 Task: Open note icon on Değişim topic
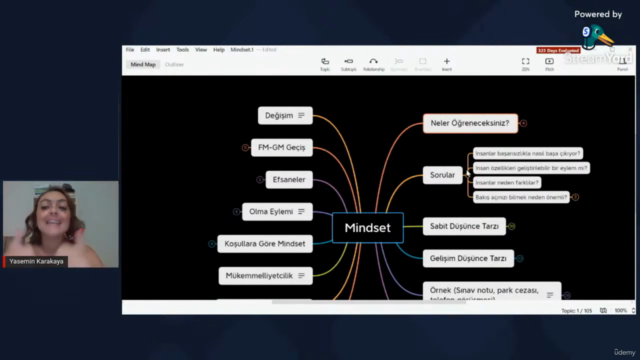301,116
